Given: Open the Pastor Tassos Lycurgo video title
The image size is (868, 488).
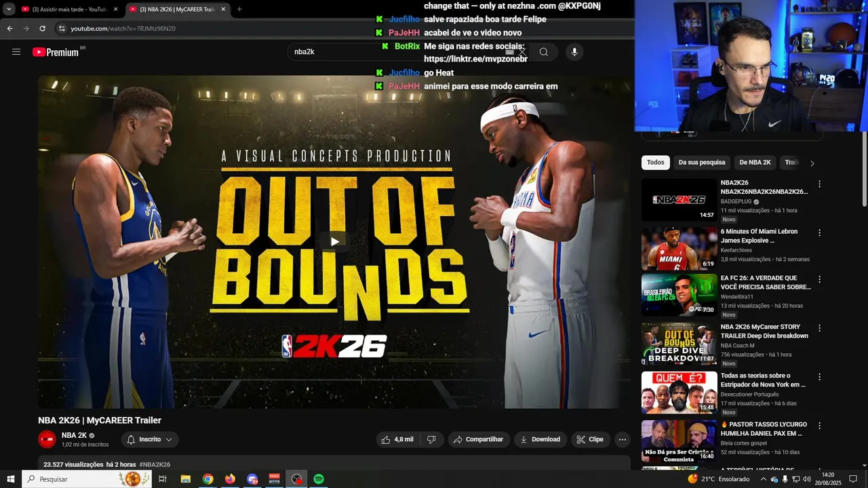Looking at the screenshot, I should click(x=764, y=428).
